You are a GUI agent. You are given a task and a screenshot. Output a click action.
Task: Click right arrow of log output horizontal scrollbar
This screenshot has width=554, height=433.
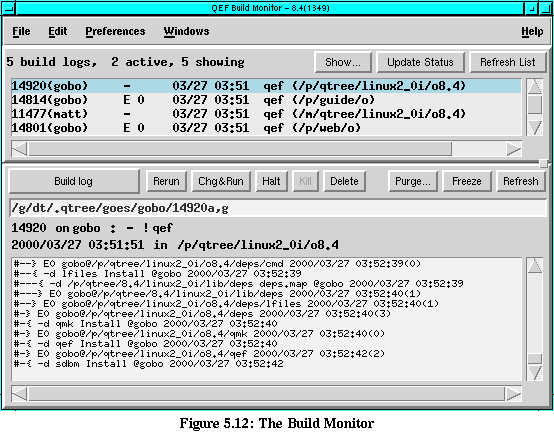(514, 394)
